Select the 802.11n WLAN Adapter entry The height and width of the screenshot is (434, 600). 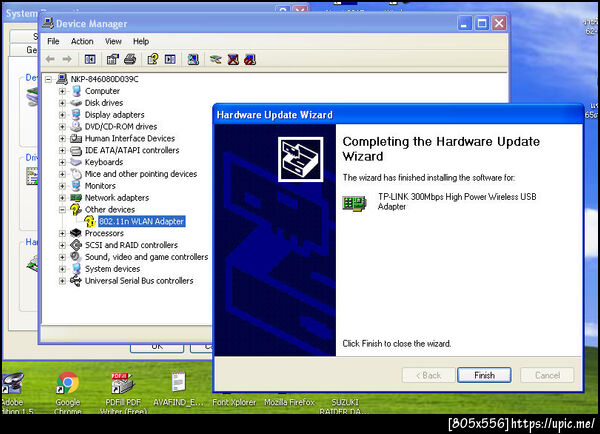coord(142,222)
